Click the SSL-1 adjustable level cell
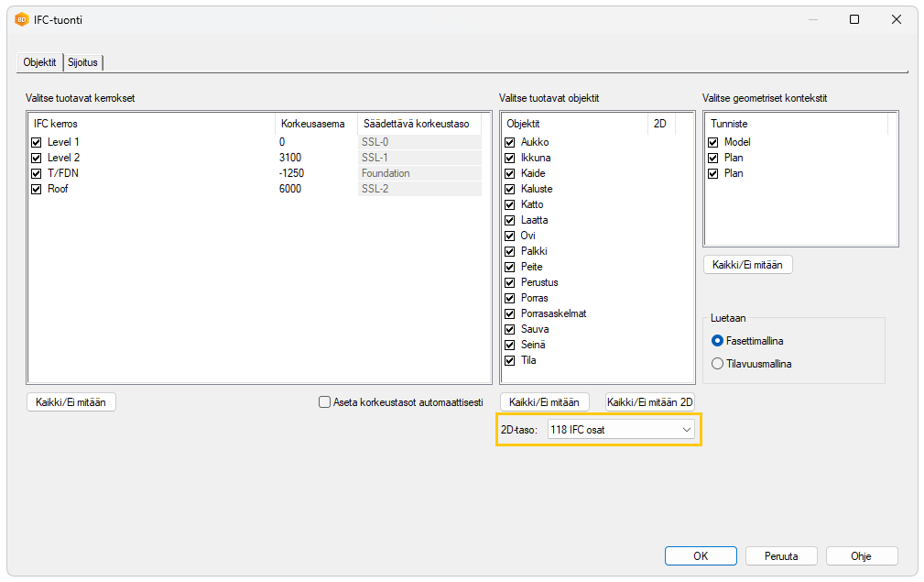924x582 pixels. point(419,158)
